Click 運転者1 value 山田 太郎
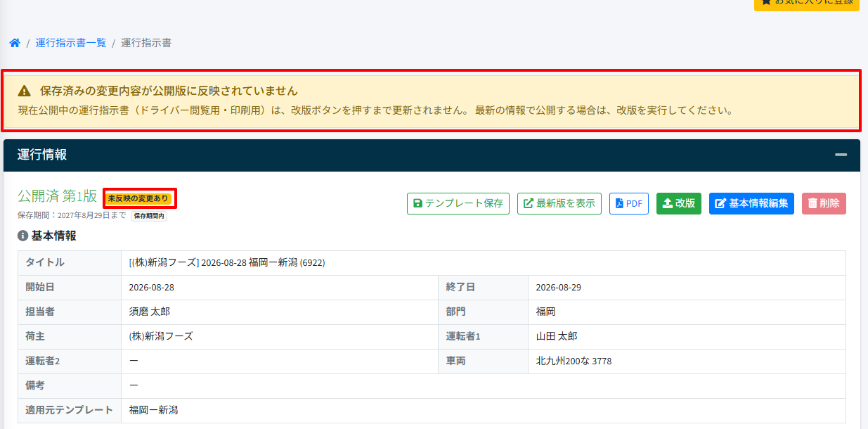The width and height of the screenshot is (868, 429). coord(557,337)
